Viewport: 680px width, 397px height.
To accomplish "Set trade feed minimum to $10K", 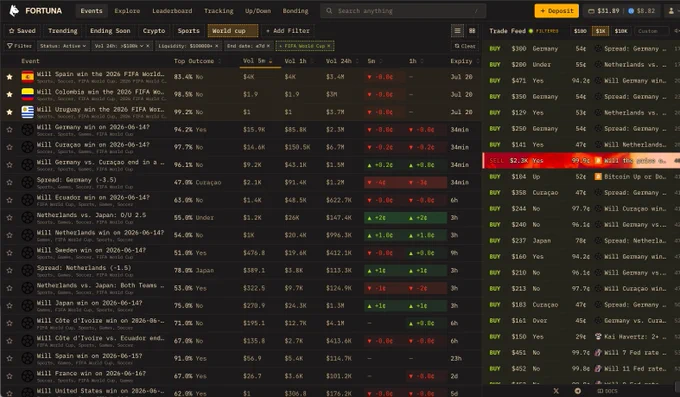I will (621, 31).
